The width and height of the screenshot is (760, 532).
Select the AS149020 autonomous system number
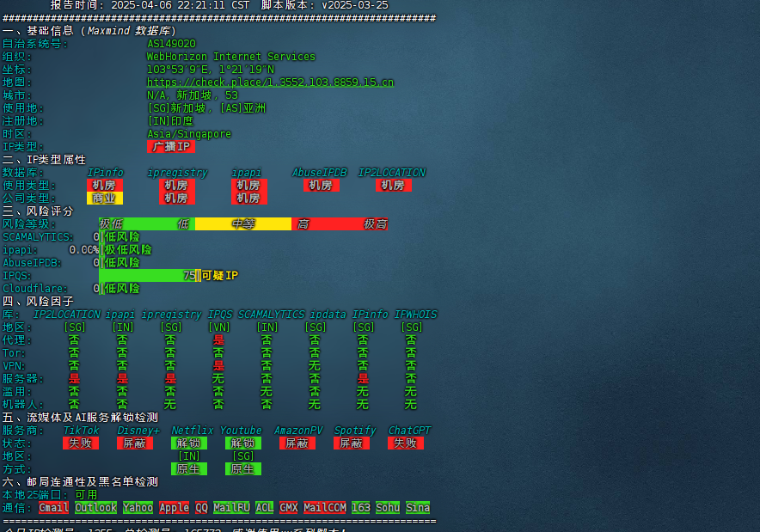point(171,44)
